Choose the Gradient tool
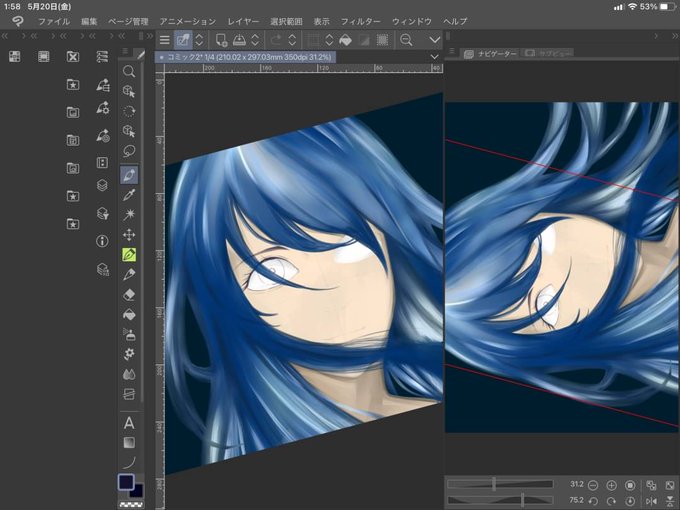The height and width of the screenshot is (510, 680). [129, 443]
